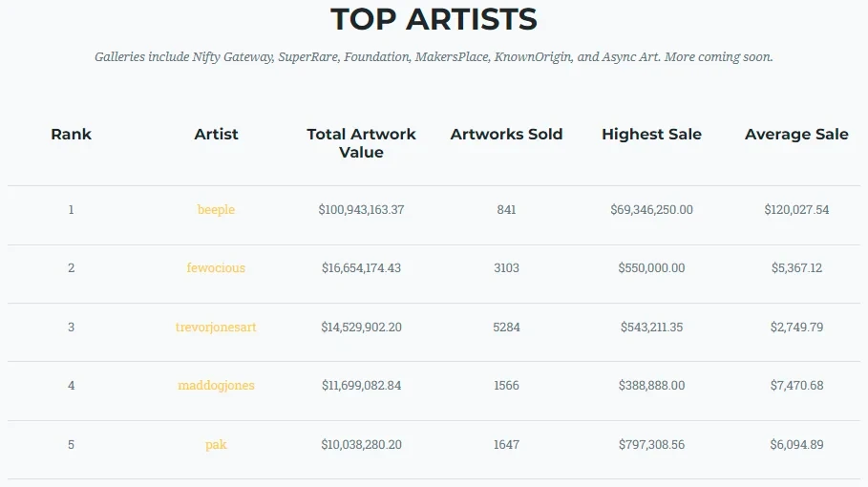Click the Total Artwork Value header
The image size is (868, 487).
pos(361,143)
